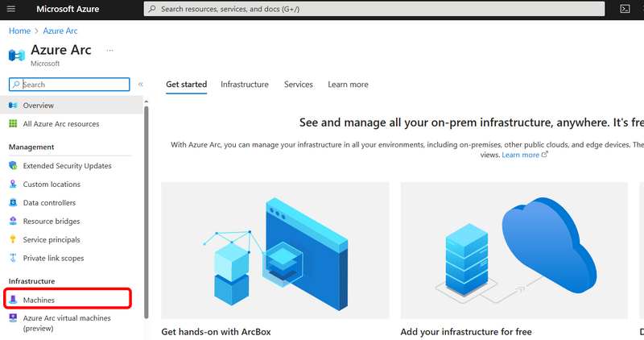Click Add your infrastructure for free heading

pyautogui.click(x=466, y=332)
